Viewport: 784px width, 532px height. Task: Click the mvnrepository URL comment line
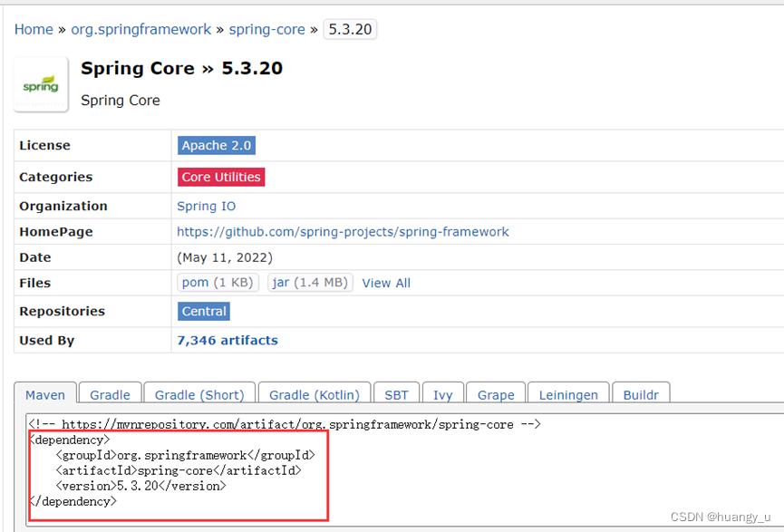click(285, 424)
